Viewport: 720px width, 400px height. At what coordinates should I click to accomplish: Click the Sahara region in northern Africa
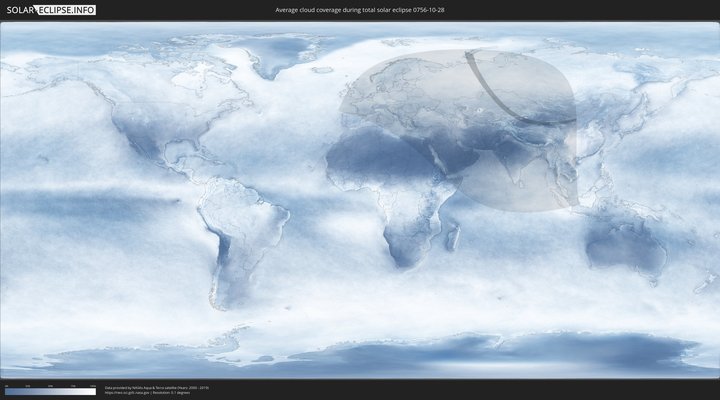click(x=375, y=155)
